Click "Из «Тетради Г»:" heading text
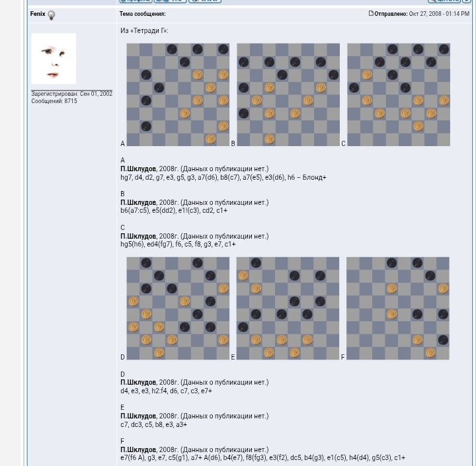The width and height of the screenshot is (476, 466). click(x=144, y=30)
